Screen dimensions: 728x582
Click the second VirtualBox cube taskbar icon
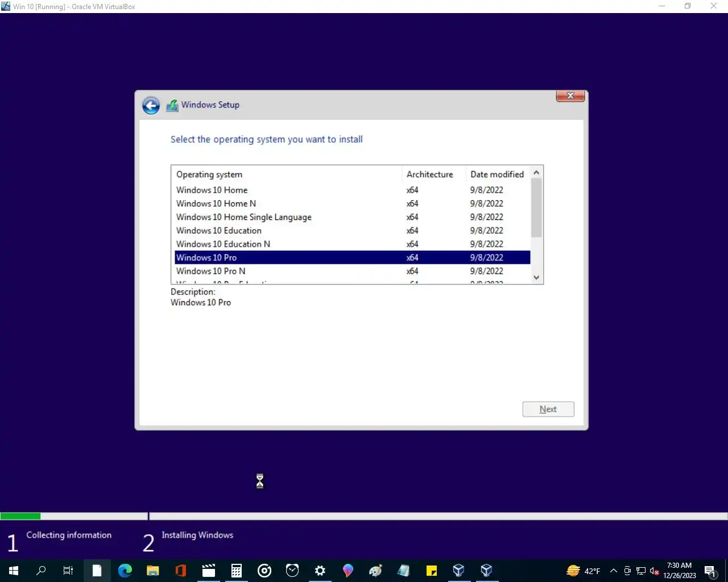tap(486, 571)
